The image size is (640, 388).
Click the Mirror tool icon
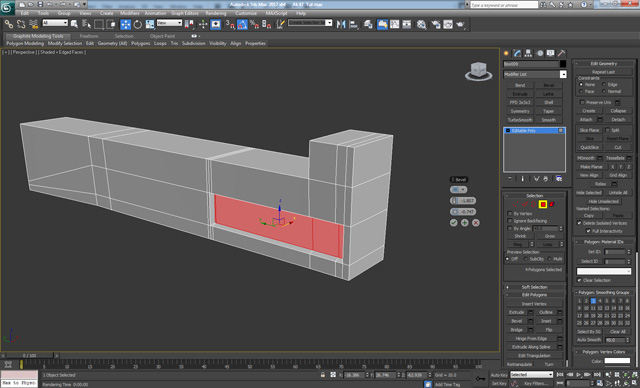point(341,24)
